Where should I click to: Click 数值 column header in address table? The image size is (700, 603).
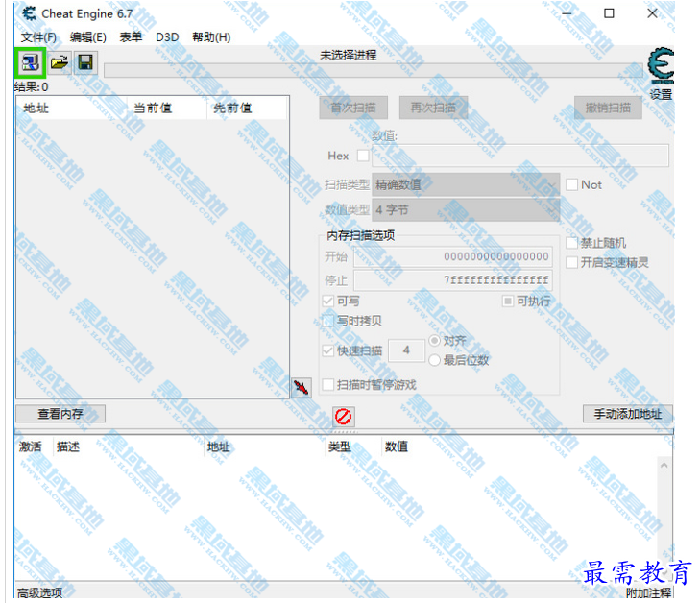[x=397, y=446]
